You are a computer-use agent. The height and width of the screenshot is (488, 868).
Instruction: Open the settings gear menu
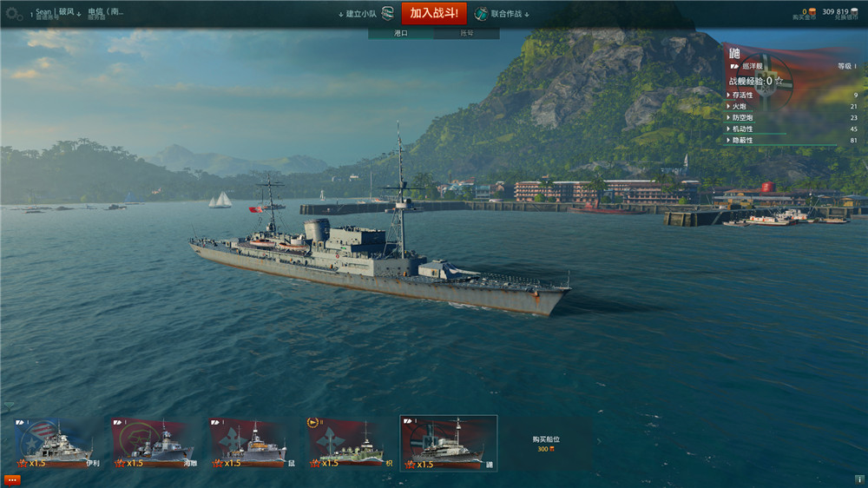point(12,13)
